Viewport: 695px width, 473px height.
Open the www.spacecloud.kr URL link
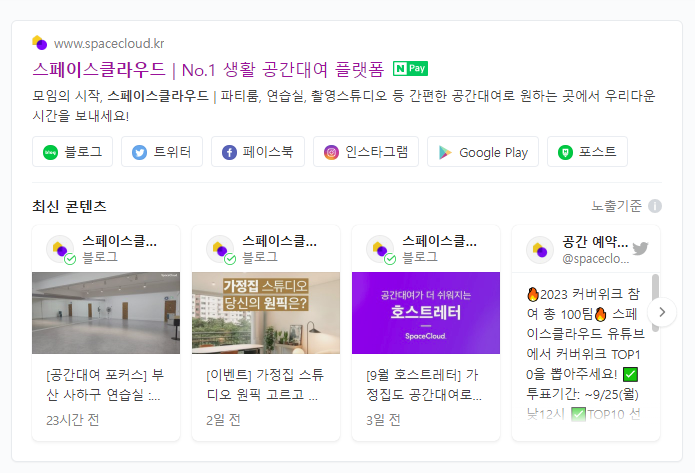coord(109,43)
